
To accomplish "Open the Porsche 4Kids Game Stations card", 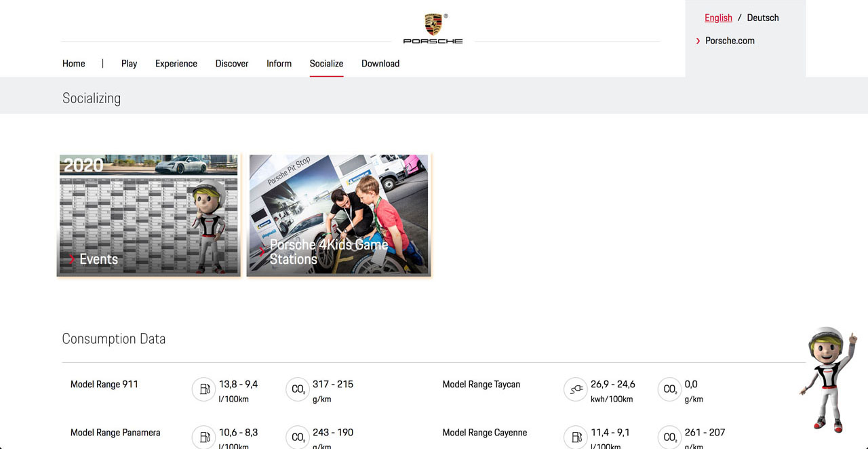I will [338, 215].
